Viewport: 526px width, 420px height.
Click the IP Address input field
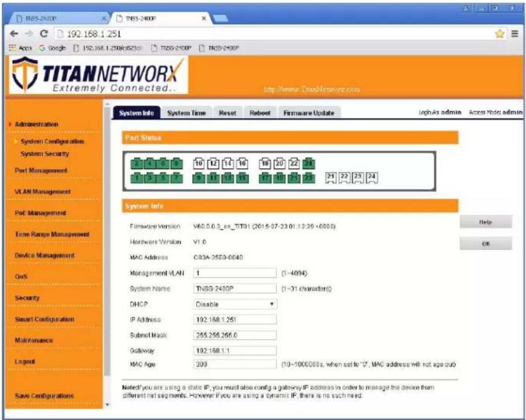(235, 320)
